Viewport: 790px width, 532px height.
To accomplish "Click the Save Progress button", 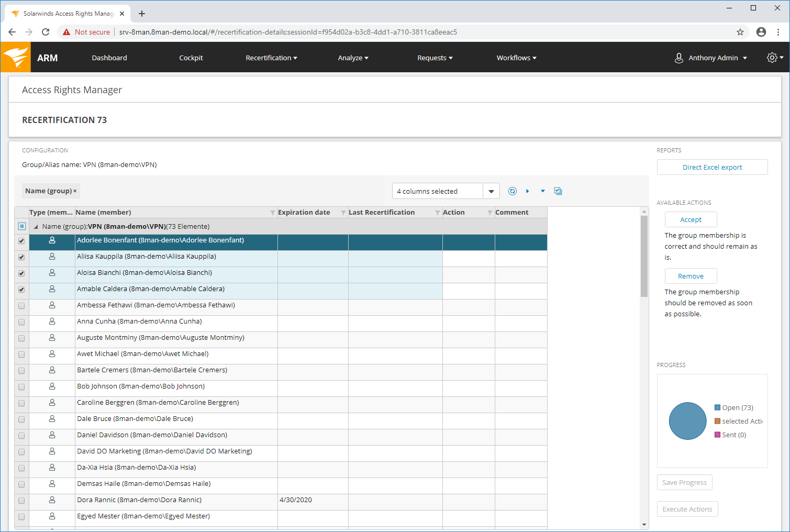I will [x=684, y=482].
